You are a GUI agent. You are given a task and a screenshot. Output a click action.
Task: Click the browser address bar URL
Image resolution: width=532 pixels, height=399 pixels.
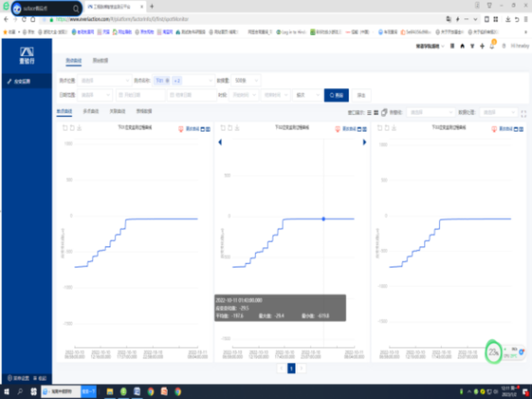122,19
